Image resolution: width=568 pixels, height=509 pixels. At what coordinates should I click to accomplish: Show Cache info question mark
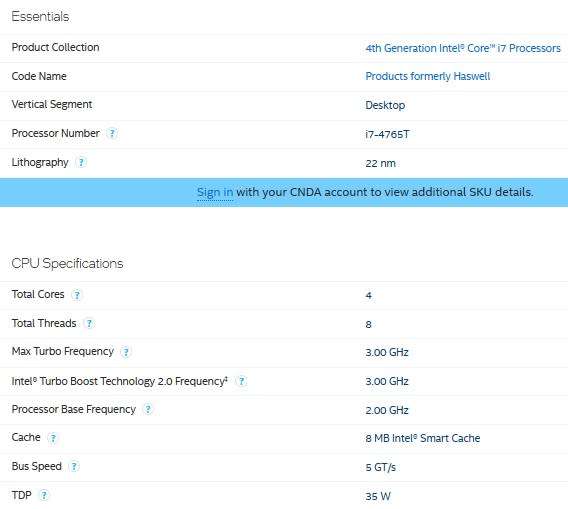53,438
